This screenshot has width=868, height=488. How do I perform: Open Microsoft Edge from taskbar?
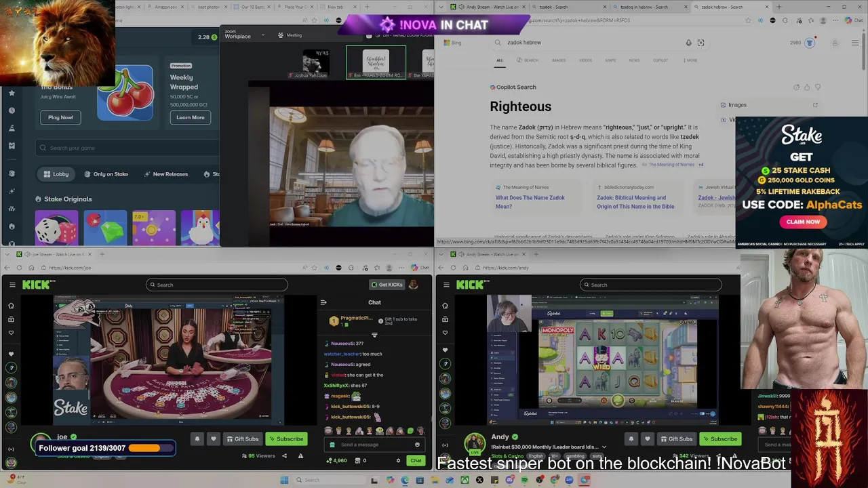(x=405, y=480)
